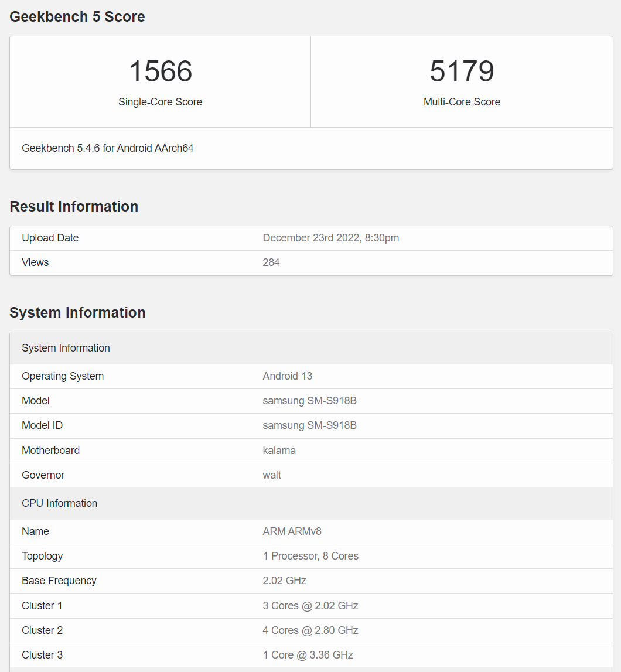621x672 pixels.
Task: Click the Cluster 3 value 1 Core @ 3.36 GHz
Action: pos(308,655)
